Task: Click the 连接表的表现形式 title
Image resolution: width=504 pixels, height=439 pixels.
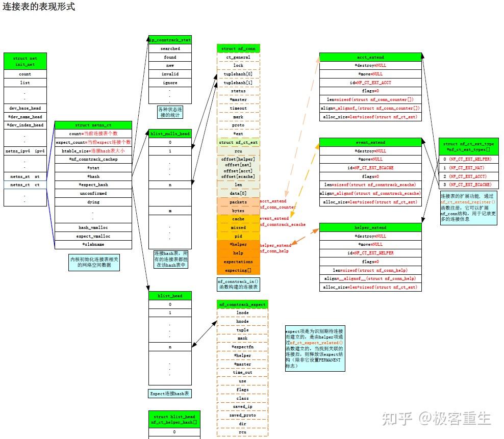Action: click(x=38, y=8)
